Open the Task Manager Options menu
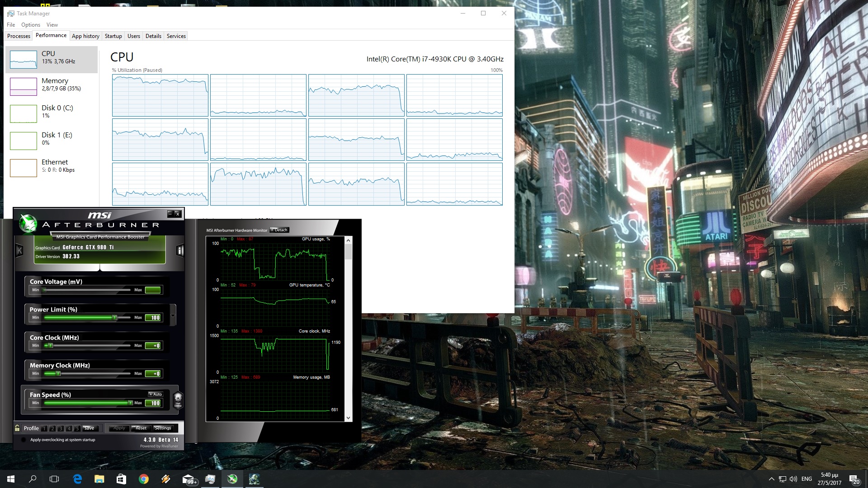This screenshot has width=868, height=488. (31, 25)
